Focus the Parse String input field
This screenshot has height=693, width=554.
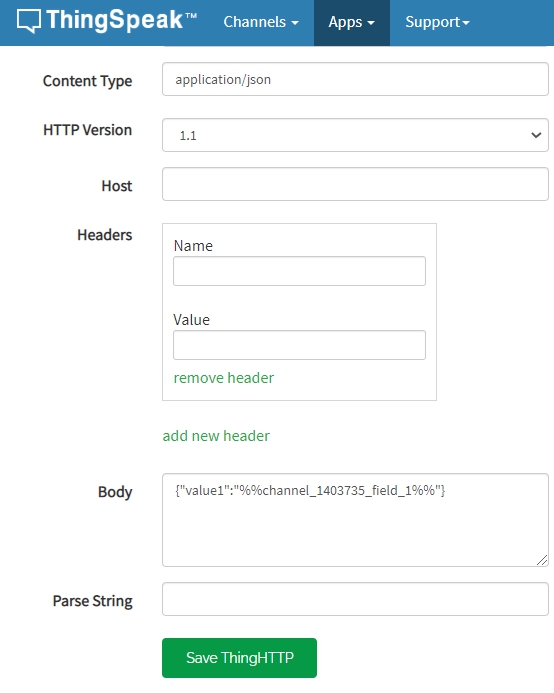[355, 599]
